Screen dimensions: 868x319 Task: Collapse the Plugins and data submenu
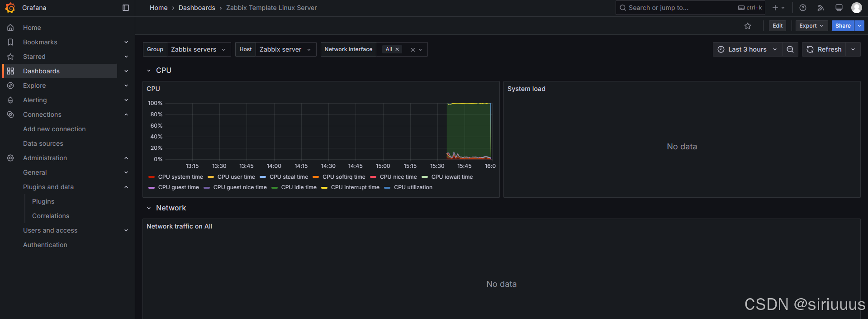[x=126, y=187]
